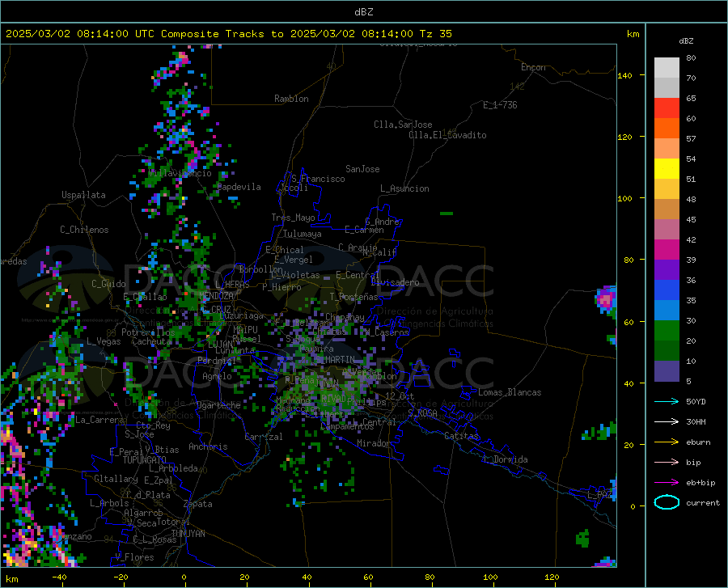The height and width of the screenshot is (588, 728).
Task: Click the -40 km horizontal axis tick label
Action: [x=59, y=577]
